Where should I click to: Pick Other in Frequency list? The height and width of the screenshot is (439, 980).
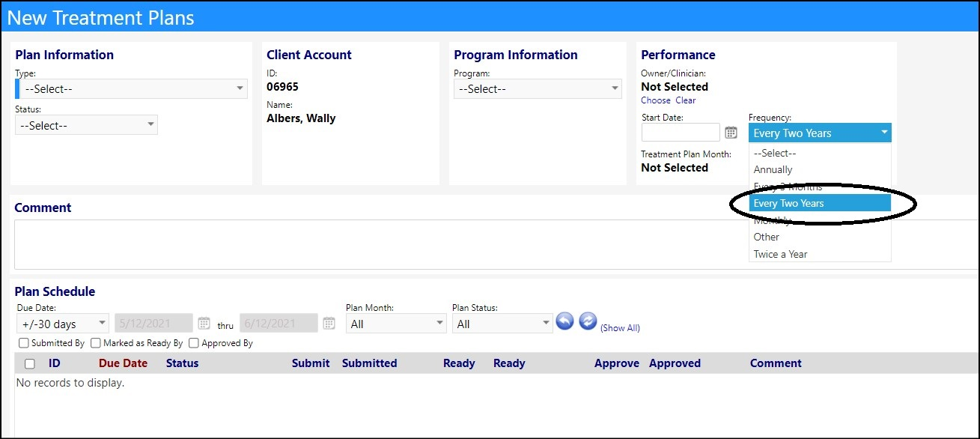pos(820,237)
